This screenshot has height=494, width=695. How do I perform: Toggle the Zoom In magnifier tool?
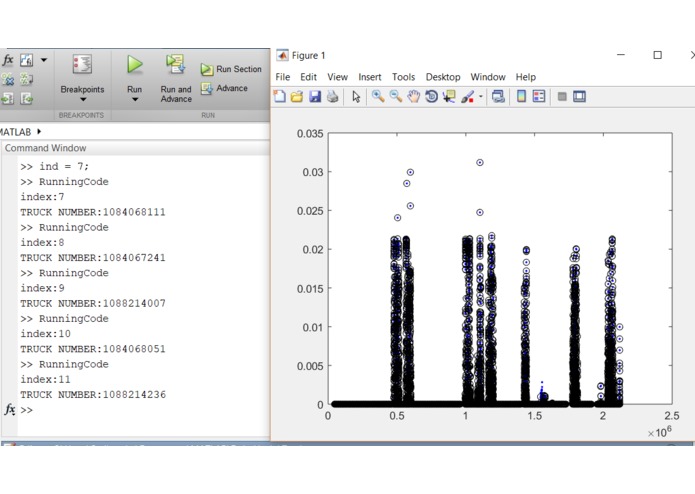click(378, 96)
